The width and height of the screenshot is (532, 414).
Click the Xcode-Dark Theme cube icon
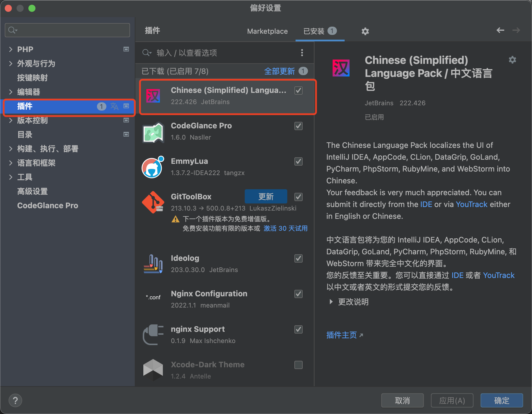tap(153, 370)
